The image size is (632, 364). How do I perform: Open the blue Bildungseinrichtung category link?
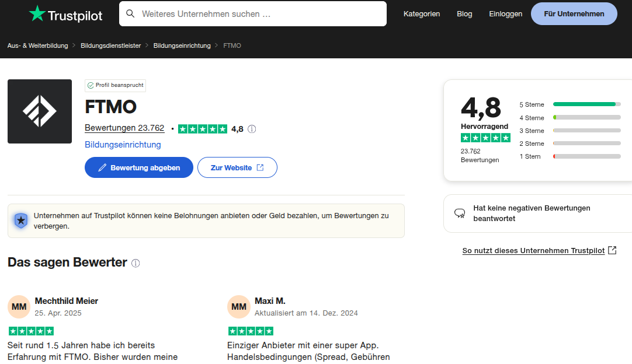pos(123,145)
